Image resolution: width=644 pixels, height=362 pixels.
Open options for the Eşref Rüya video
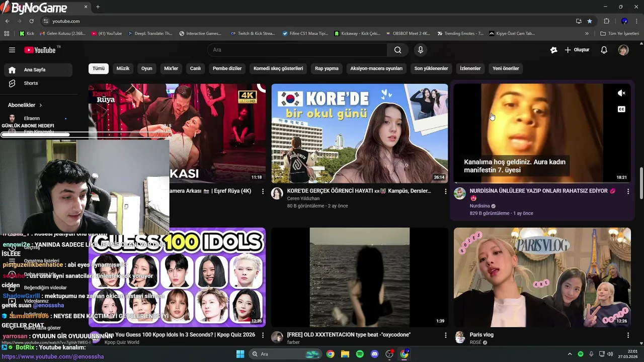click(263, 192)
